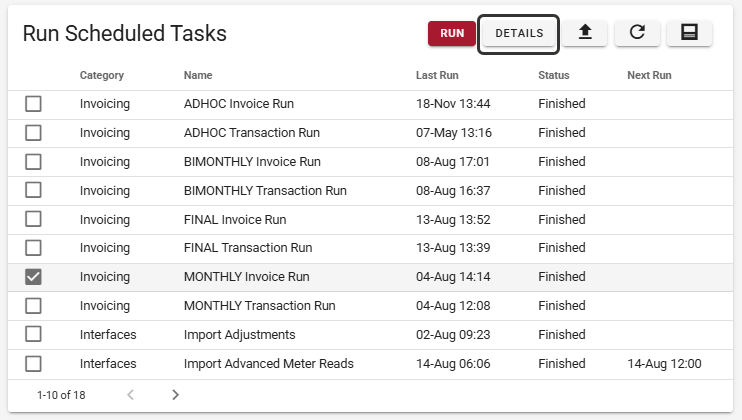Sort by the Next Run column header
This screenshot has height=420, width=742.
[649, 75]
